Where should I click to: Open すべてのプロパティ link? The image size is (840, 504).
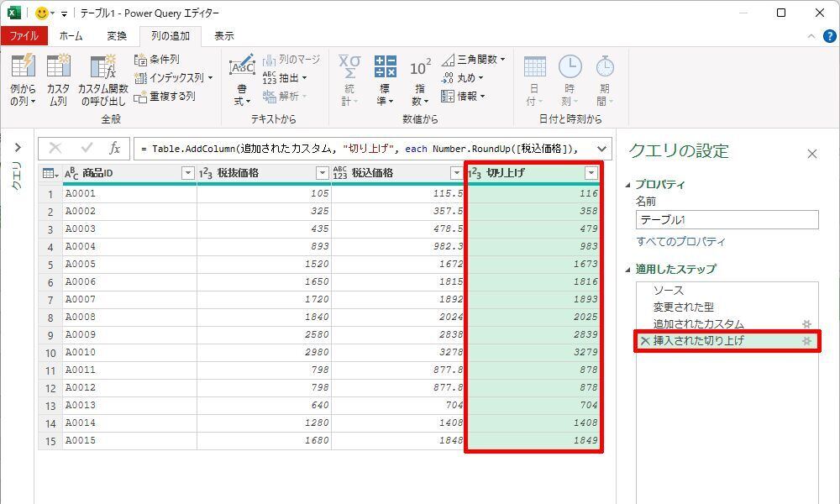click(680, 242)
